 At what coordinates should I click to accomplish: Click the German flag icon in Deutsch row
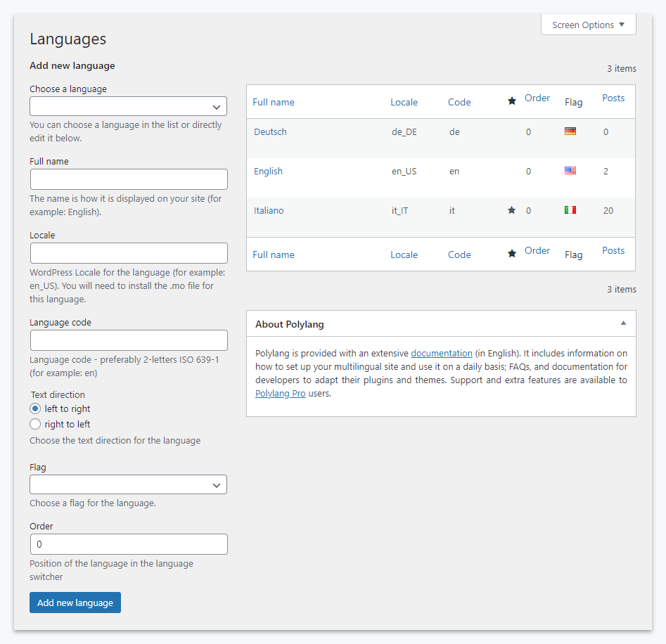coord(570,131)
